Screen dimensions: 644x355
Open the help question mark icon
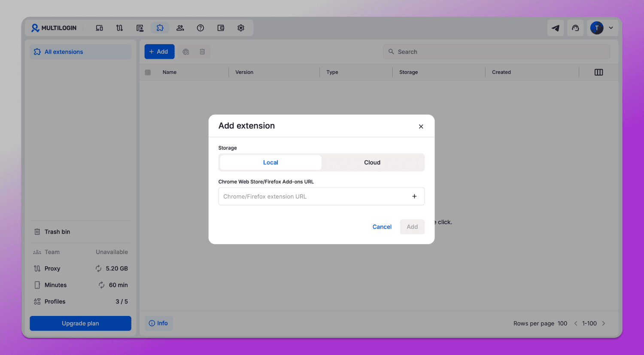(x=200, y=28)
